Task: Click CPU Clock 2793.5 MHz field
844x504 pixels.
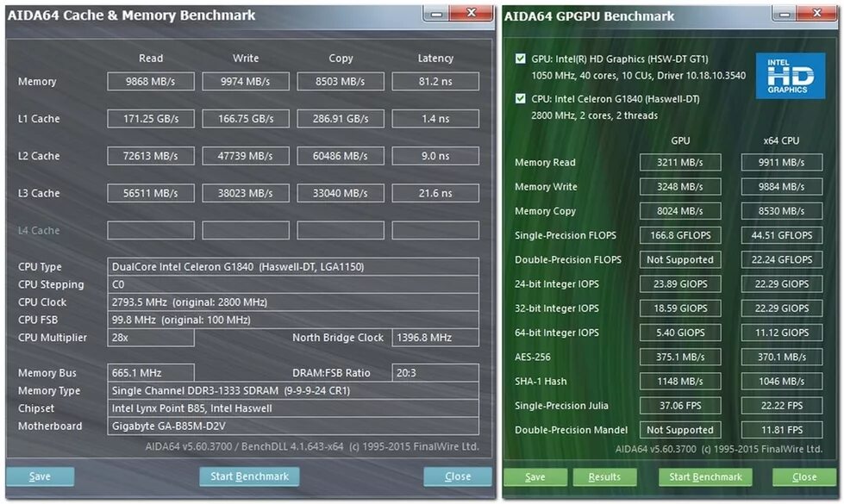Action: (x=293, y=302)
